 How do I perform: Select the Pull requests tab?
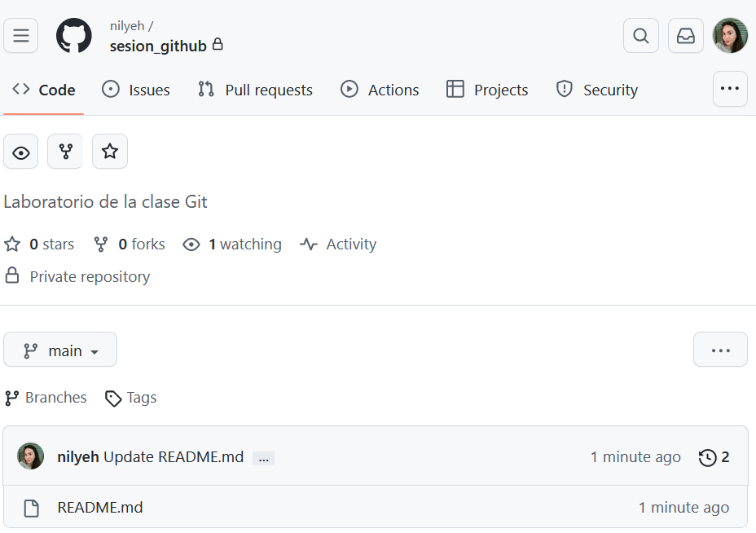(x=254, y=90)
